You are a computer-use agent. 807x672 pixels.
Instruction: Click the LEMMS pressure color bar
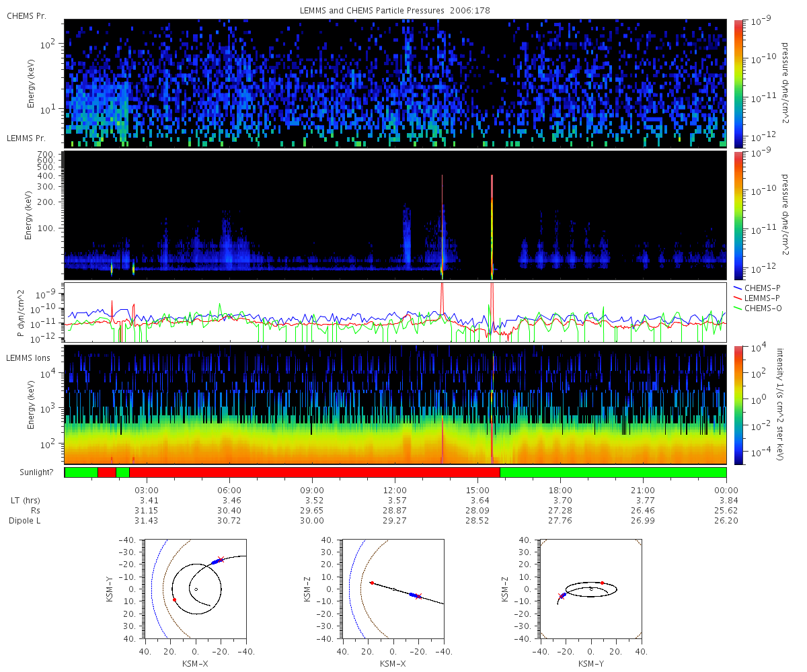[738, 215]
